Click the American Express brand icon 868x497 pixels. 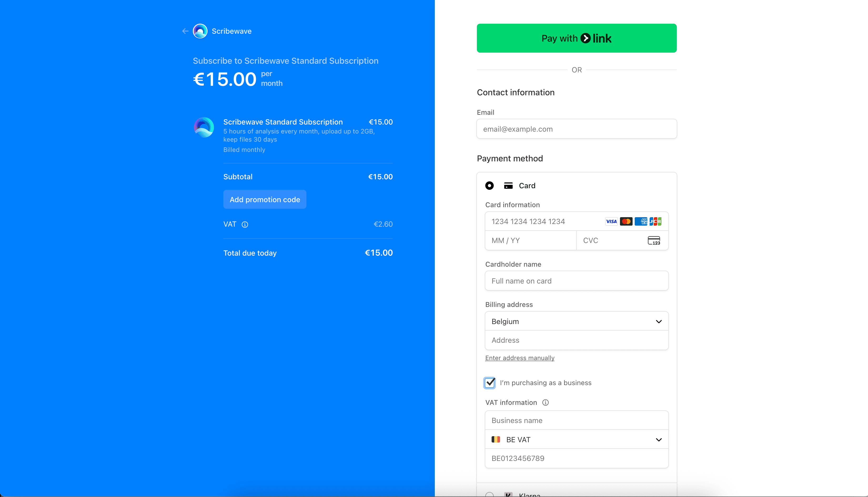pyautogui.click(x=641, y=221)
